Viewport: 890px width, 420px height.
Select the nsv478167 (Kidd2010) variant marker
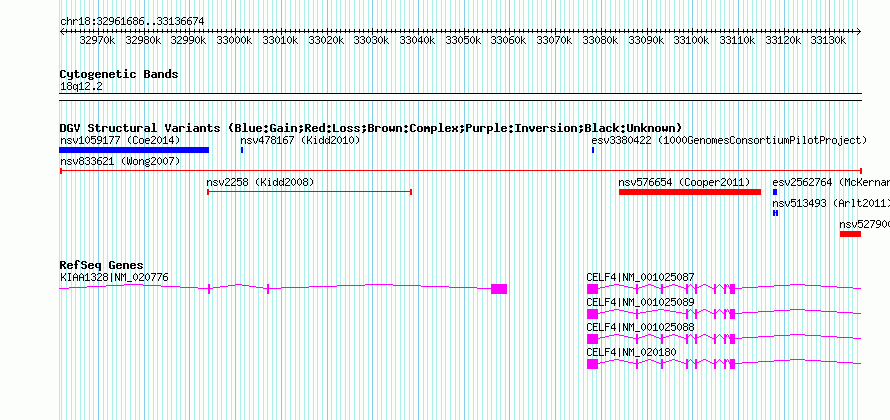(x=242, y=150)
